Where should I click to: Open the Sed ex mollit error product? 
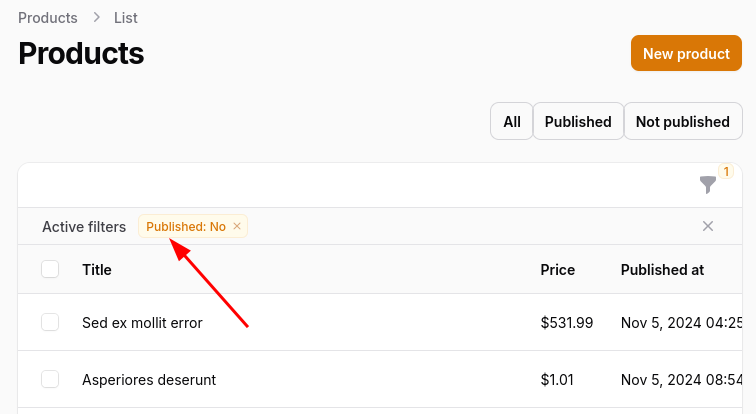pyautogui.click(x=142, y=323)
